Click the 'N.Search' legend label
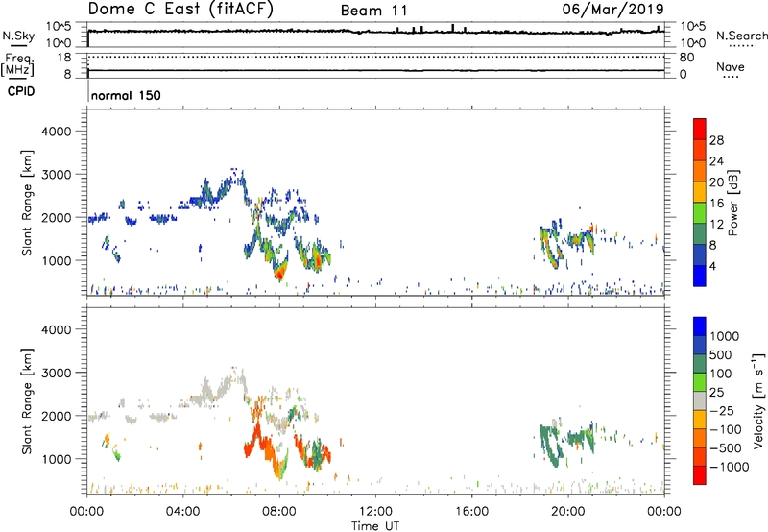 742,36
